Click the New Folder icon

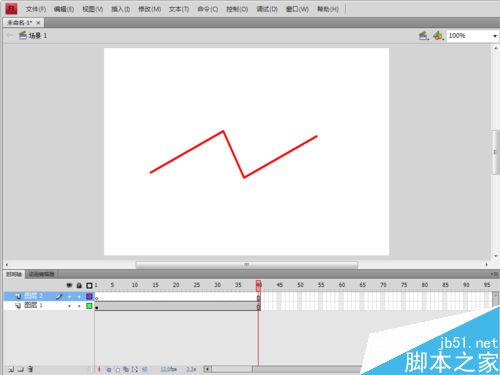pyautogui.click(x=21, y=369)
